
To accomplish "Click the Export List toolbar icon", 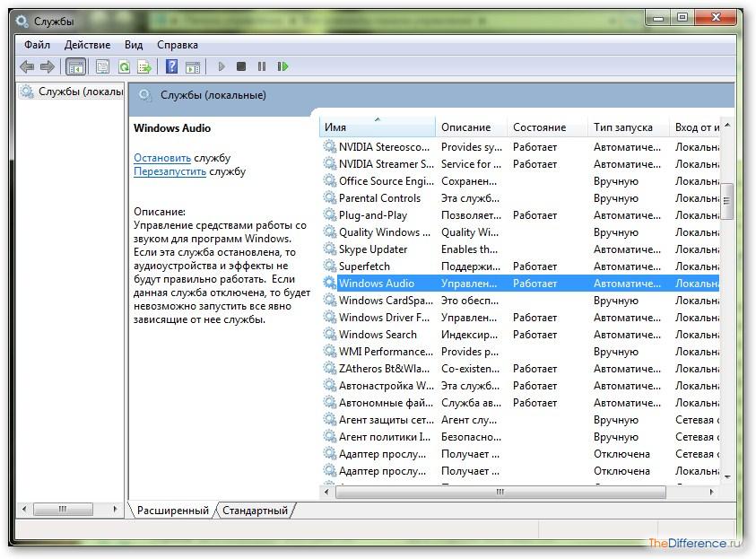I will pyautogui.click(x=144, y=66).
